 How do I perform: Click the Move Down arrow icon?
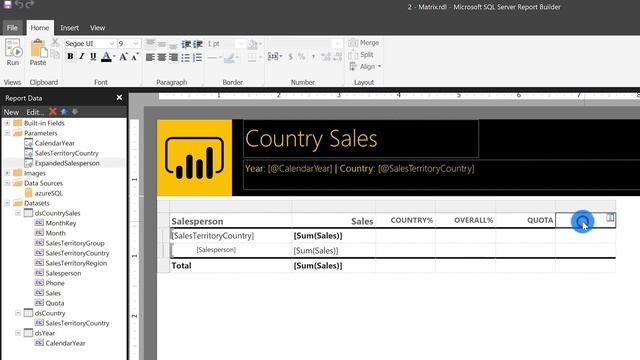pos(75,111)
